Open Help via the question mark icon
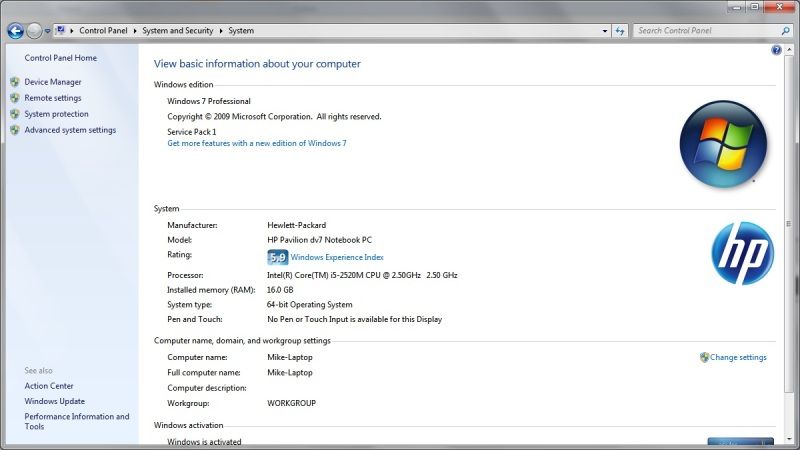Screen dimensions: 800x450 (x=776, y=50)
